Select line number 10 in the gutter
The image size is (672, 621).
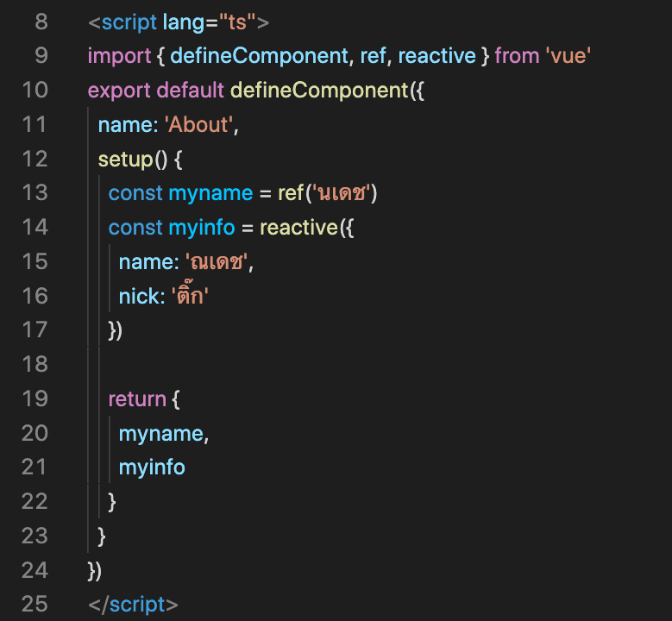pyautogui.click(x=35, y=90)
